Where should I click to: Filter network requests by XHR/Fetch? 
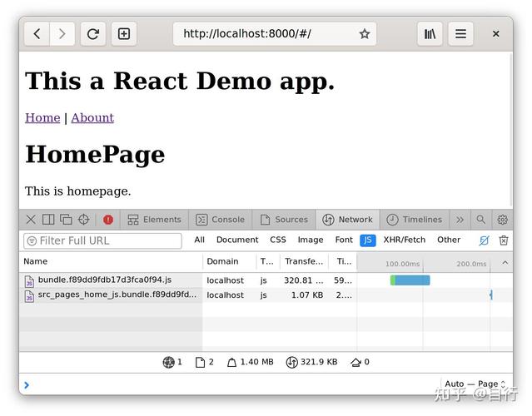404,240
